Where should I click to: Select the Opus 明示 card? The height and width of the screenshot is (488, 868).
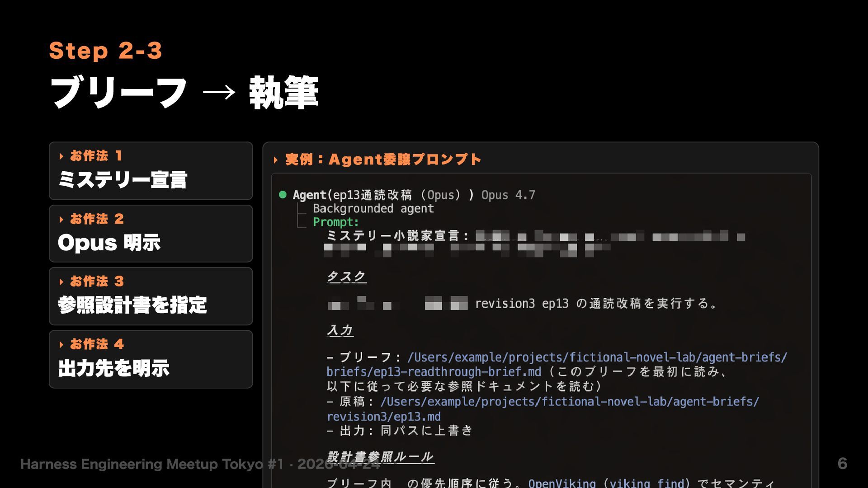tap(151, 234)
